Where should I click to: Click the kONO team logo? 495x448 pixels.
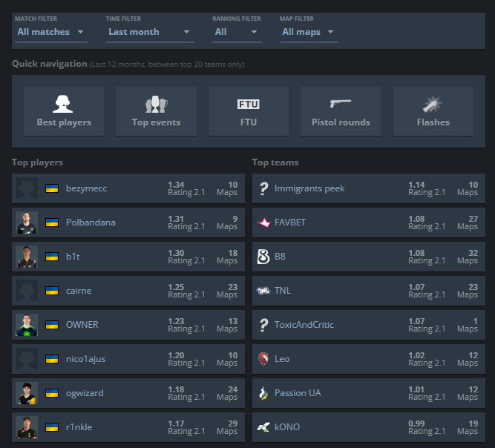coord(263,427)
